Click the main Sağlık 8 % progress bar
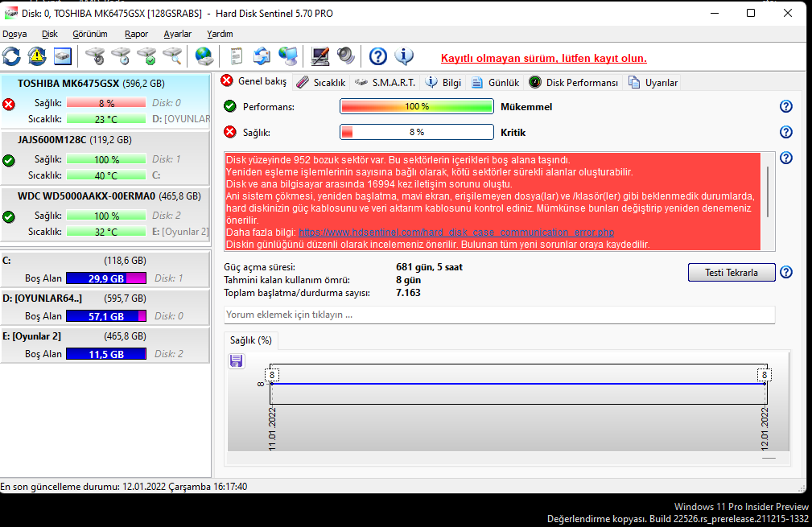 click(416, 132)
